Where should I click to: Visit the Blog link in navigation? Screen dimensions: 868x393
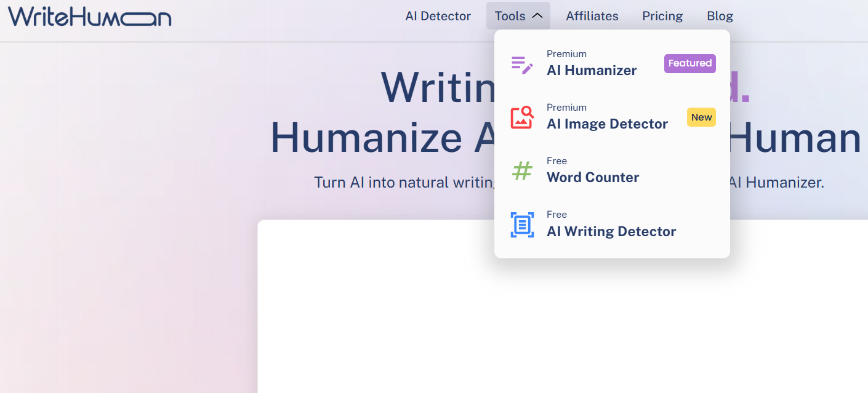pos(720,16)
